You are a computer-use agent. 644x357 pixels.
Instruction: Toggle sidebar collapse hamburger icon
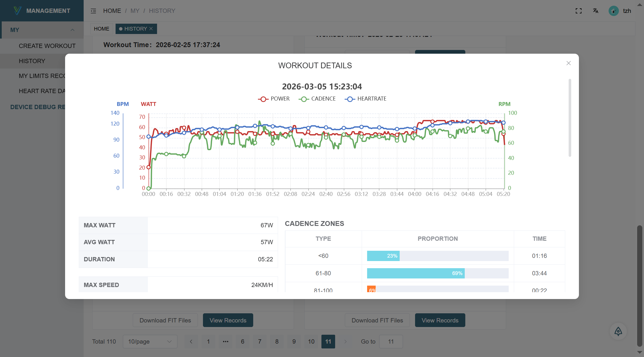click(x=93, y=11)
